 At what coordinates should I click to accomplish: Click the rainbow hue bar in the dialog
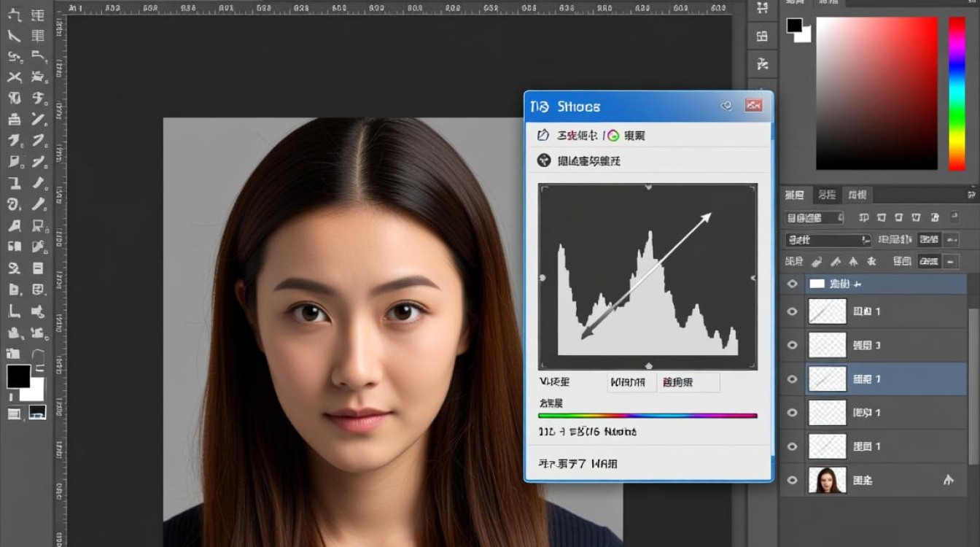point(647,416)
